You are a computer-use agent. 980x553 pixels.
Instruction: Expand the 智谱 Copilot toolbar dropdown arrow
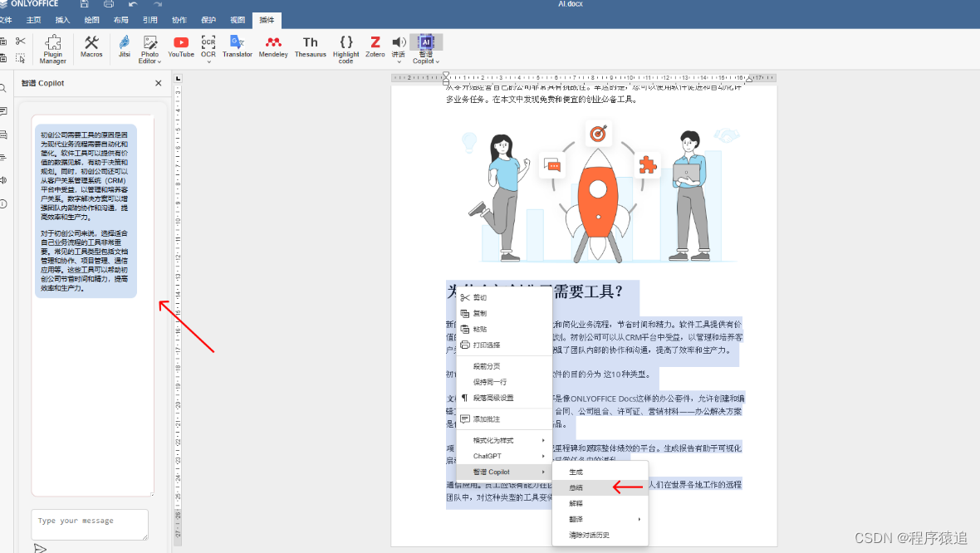(x=438, y=61)
